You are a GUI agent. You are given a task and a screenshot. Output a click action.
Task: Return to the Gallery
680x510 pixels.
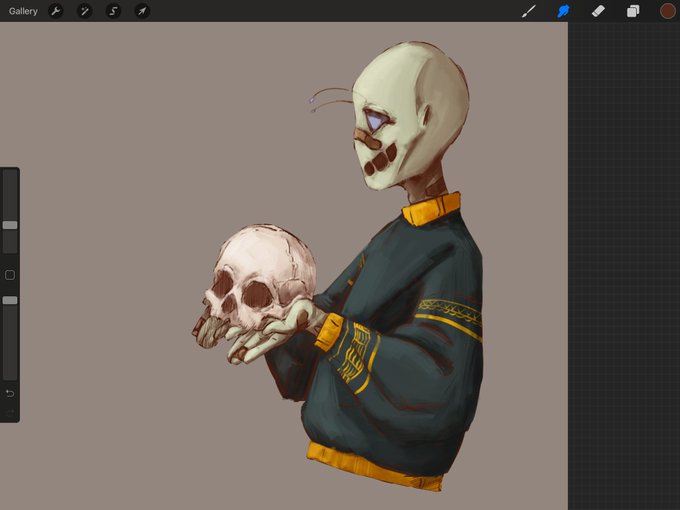(23, 11)
